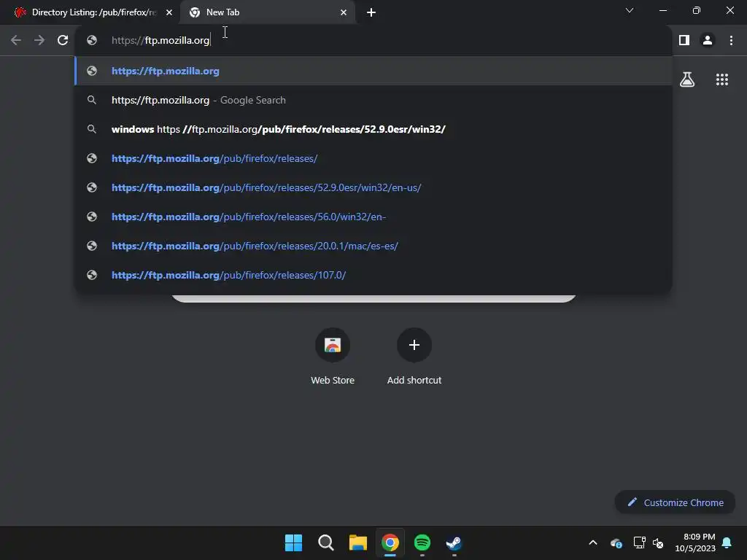Viewport: 747px width, 560px height.
Task: Close the Directory Listing tab
Action: (169, 12)
